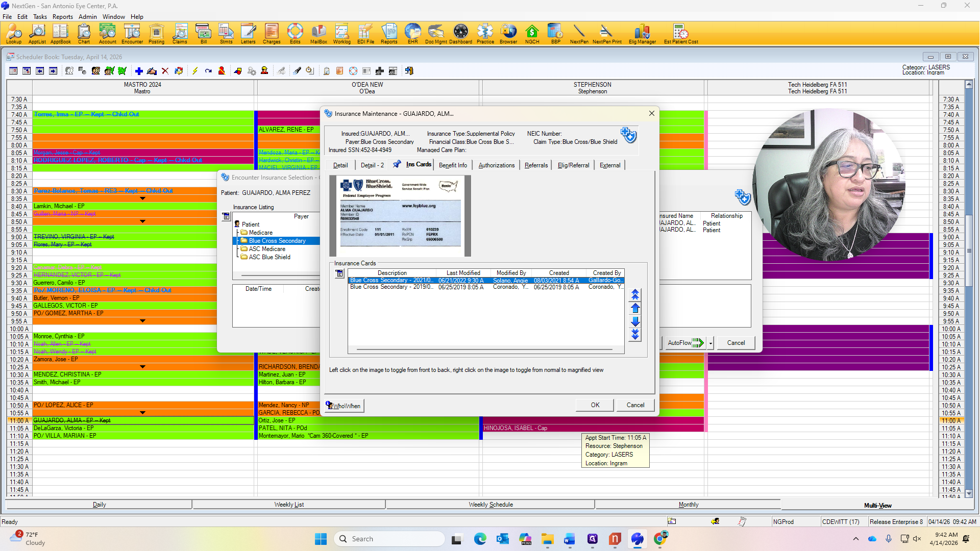Move insurance card to bottom of list
Screen dimensions: 980x551
pos(635,334)
